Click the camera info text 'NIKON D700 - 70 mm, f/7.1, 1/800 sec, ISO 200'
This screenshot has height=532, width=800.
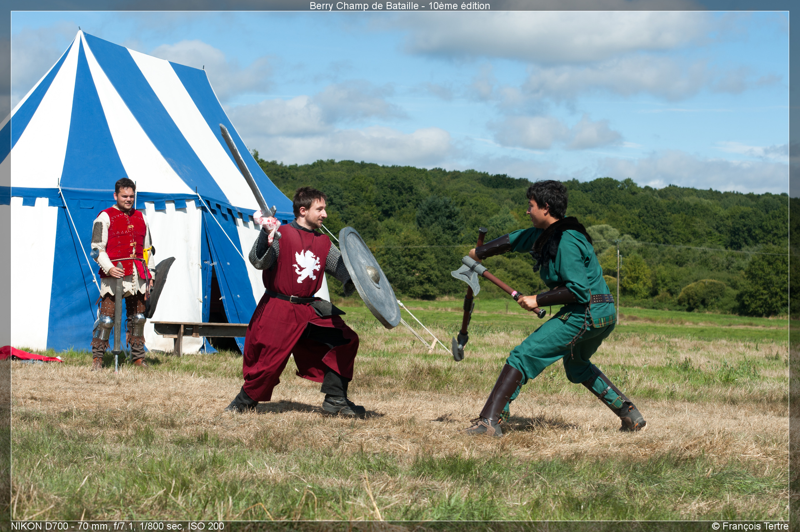pos(117,526)
